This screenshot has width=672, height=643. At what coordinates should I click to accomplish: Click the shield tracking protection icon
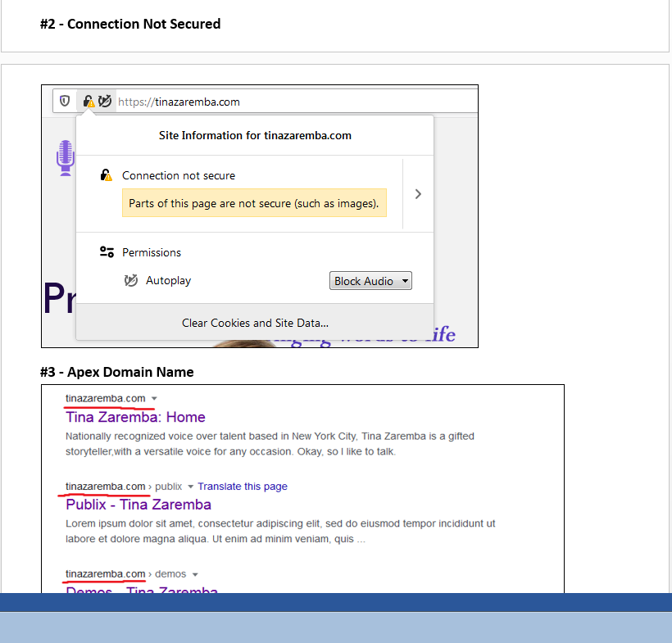[66, 101]
